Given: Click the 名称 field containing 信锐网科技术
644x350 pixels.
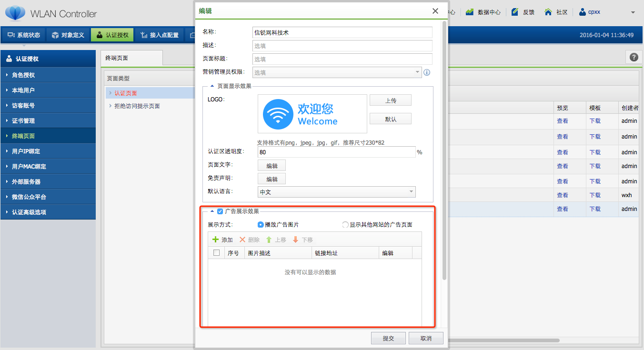Looking at the screenshot, I should [x=342, y=32].
